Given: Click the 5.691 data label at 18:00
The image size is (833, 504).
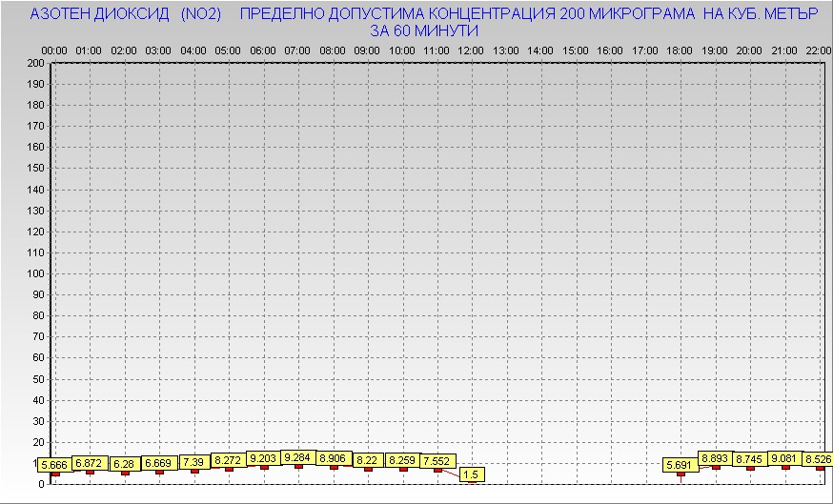Looking at the screenshot, I should (x=680, y=465).
